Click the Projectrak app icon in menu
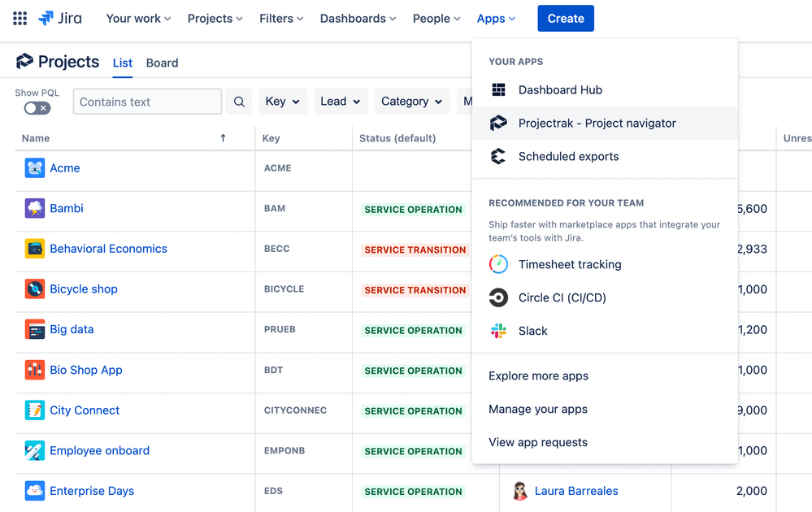The width and height of the screenshot is (812, 512). (499, 124)
